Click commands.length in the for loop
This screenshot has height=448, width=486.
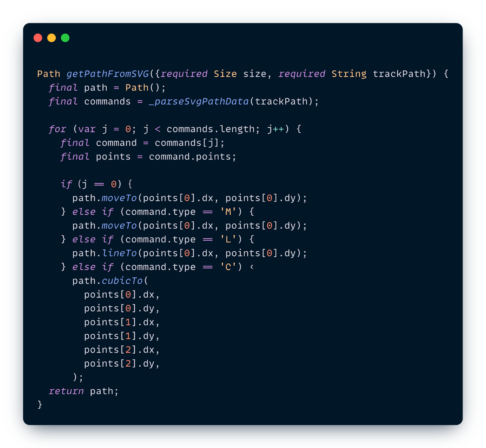(x=210, y=129)
